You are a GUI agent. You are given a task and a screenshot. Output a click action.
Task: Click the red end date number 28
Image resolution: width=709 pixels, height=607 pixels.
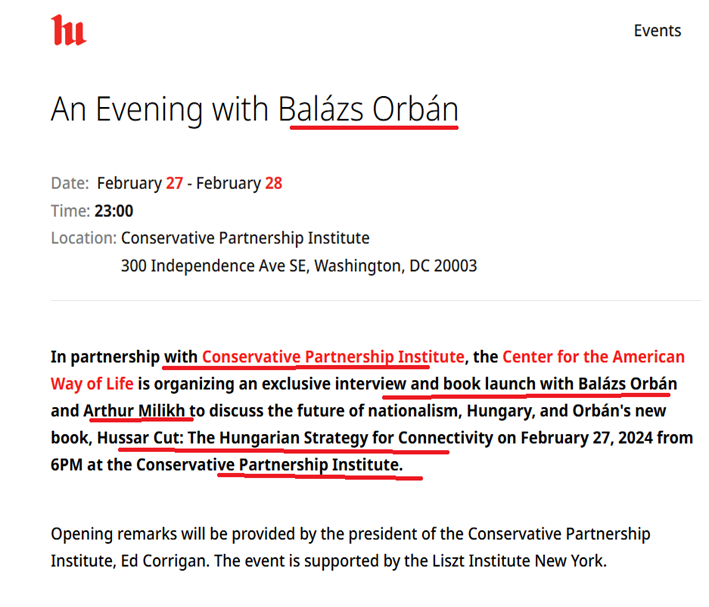[x=273, y=183]
